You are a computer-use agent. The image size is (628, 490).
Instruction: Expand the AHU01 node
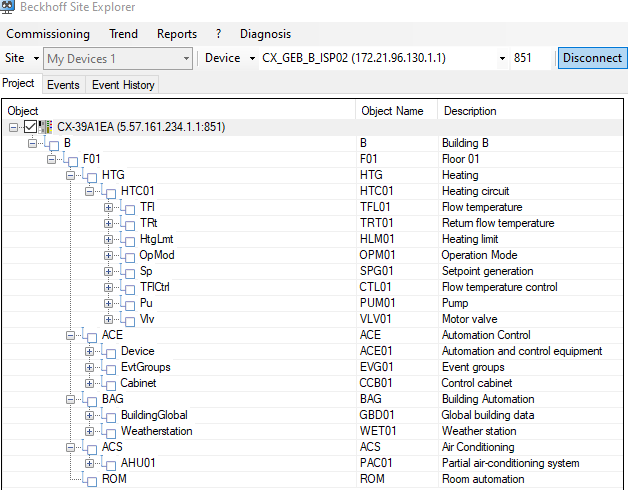[x=89, y=464]
